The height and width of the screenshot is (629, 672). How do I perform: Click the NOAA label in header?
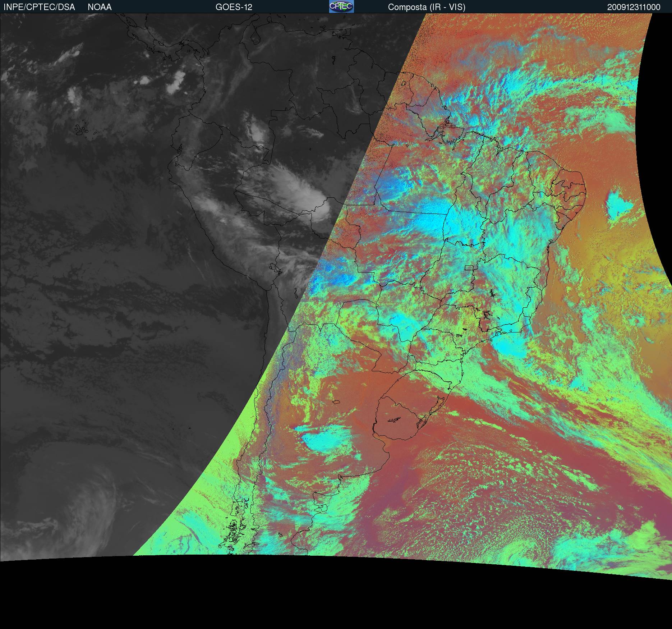pos(100,7)
